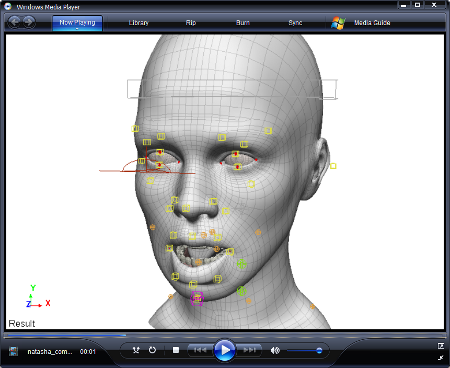This screenshot has height=368, width=450.
Task: Switch to the Library tab
Action: click(x=138, y=23)
